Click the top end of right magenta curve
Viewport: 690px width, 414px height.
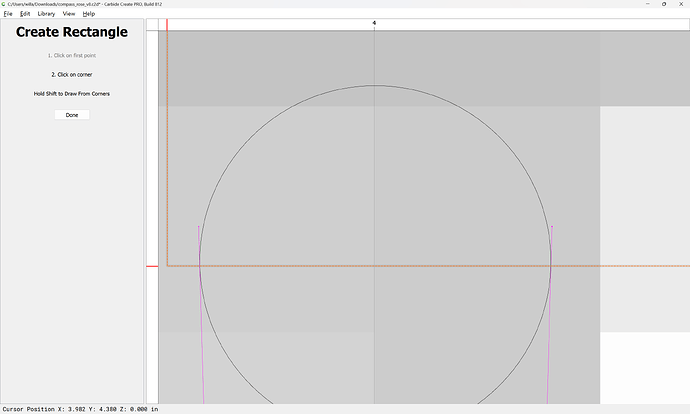click(x=552, y=227)
